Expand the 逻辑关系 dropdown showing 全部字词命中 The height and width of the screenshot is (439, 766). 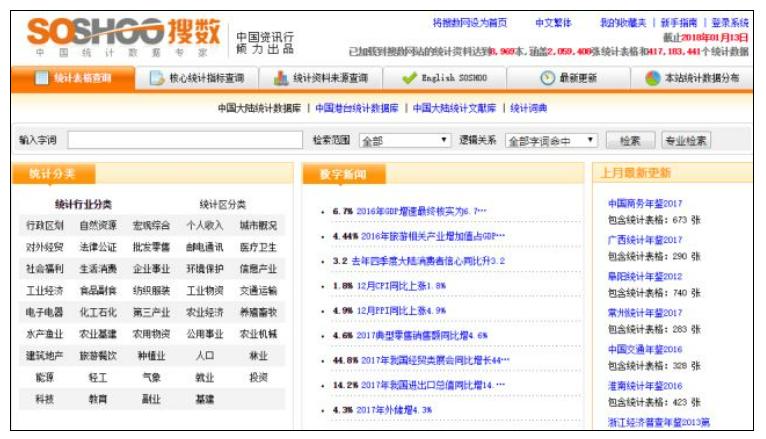552,141
